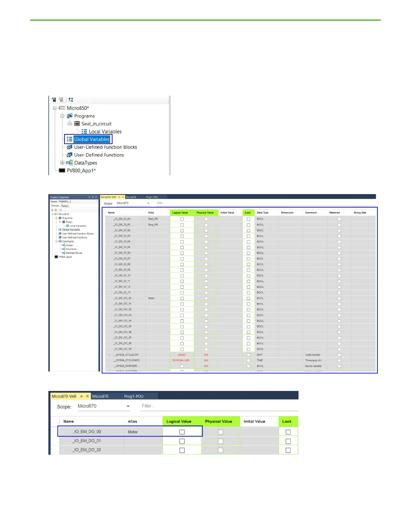Click the Defined Words icon under DataTypes
This screenshot has width=411, height=532.
point(64,253)
